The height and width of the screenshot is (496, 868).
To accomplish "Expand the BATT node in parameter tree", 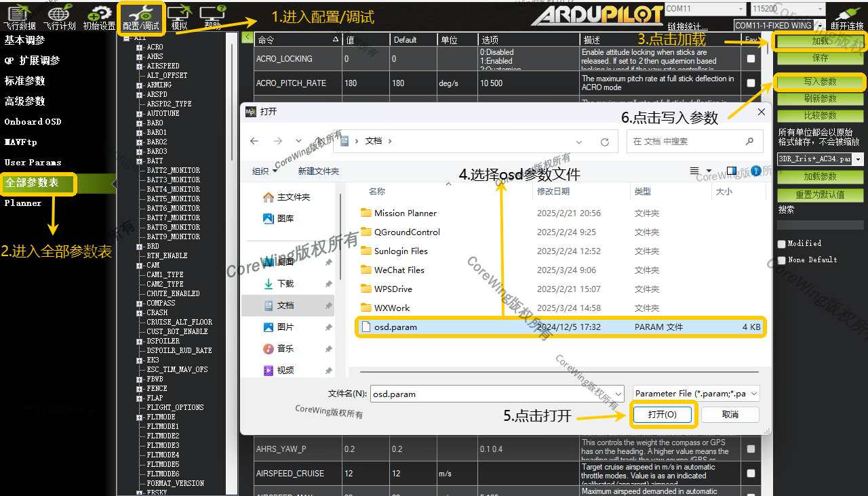I will (139, 161).
